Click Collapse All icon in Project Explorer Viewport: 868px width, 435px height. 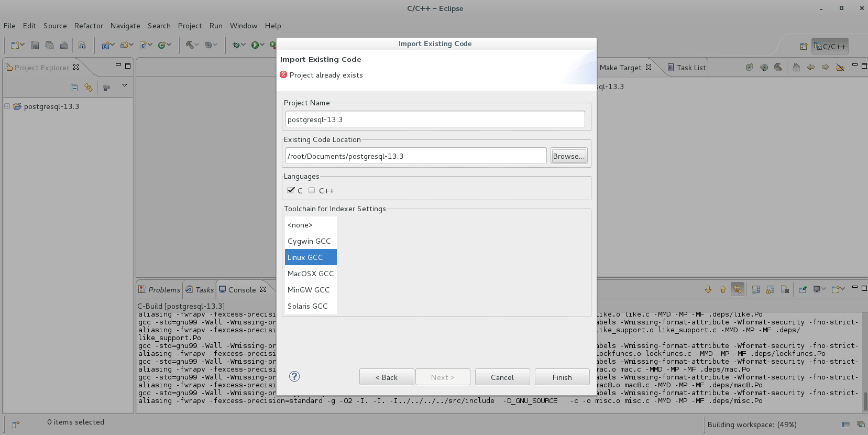74,88
